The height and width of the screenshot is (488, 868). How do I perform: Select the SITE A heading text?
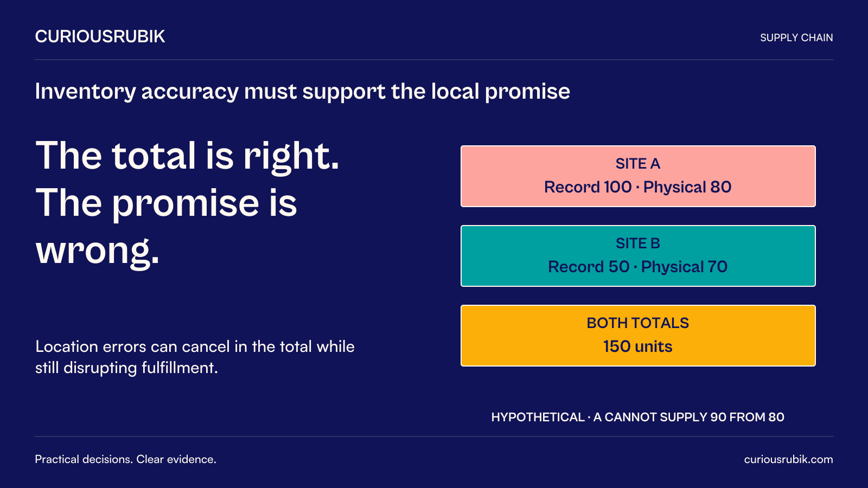tap(638, 163)
